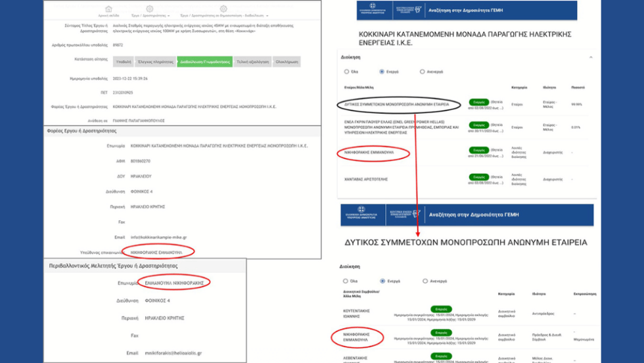
Task: Select the Ανενεργά radio in the ΔΥΤΙΚΟΣ ΣΥΜΜΕΤΟΧΩΝ panel
Action: pos(425,281)
